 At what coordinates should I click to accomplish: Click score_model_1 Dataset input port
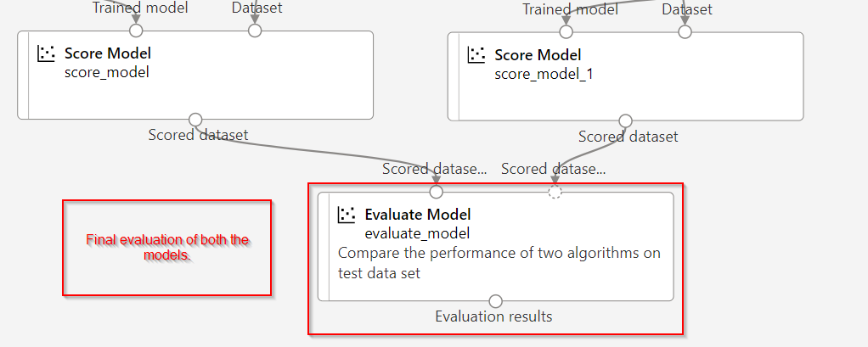685,31
